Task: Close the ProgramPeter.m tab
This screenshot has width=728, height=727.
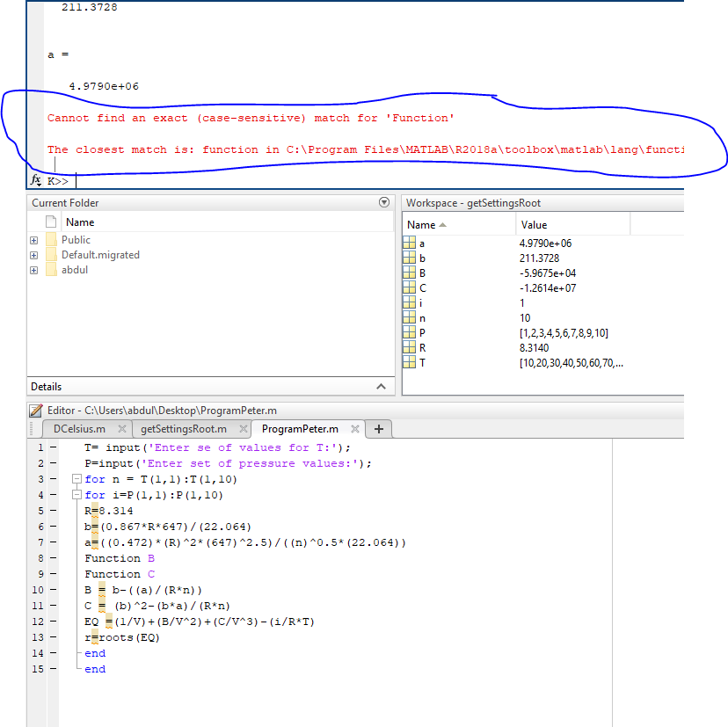Action: [355, 431]
